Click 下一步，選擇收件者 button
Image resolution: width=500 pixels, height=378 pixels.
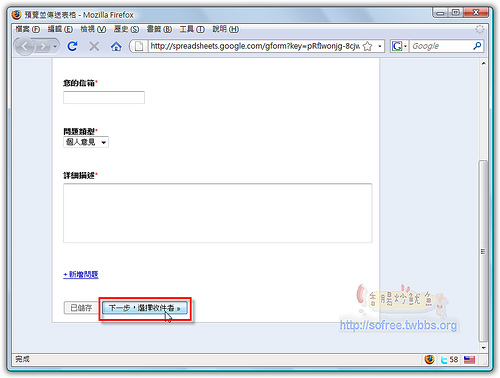click(x=145, y=308)
